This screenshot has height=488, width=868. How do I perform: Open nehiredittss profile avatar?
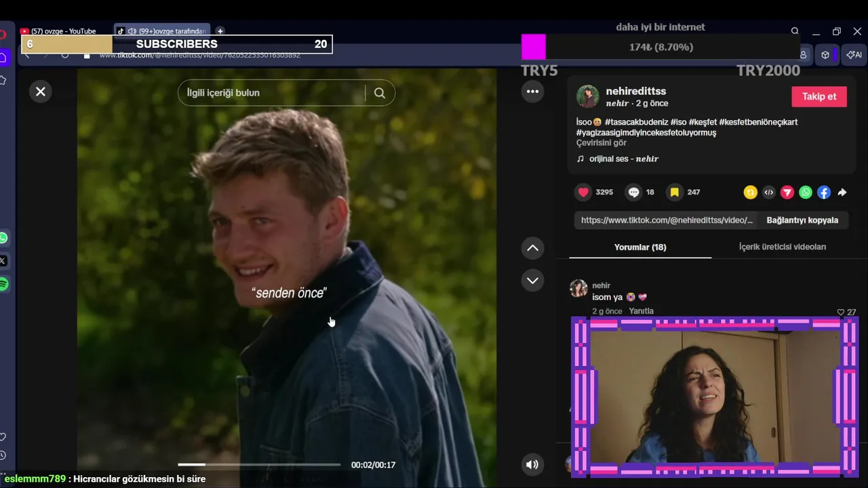point(587,96)
